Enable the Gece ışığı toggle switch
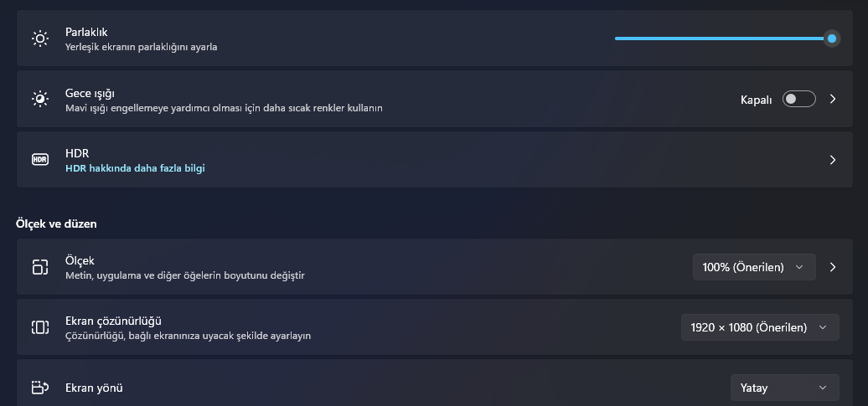This screenshot has width=868, height=406. coord(798,100)
